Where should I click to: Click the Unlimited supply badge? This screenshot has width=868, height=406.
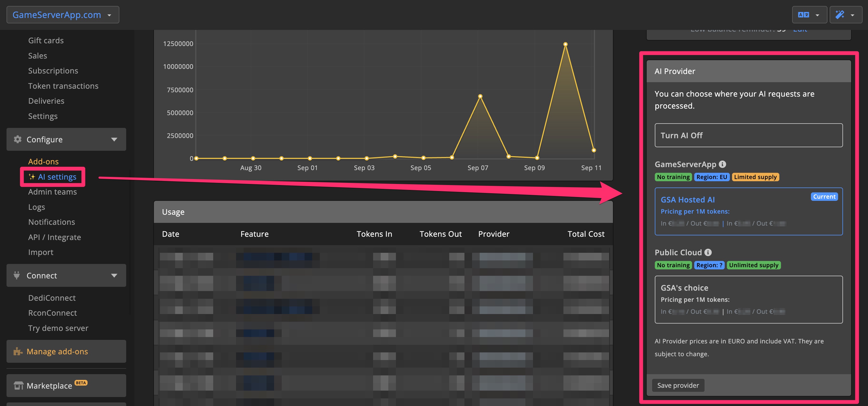tap(754, 265)
